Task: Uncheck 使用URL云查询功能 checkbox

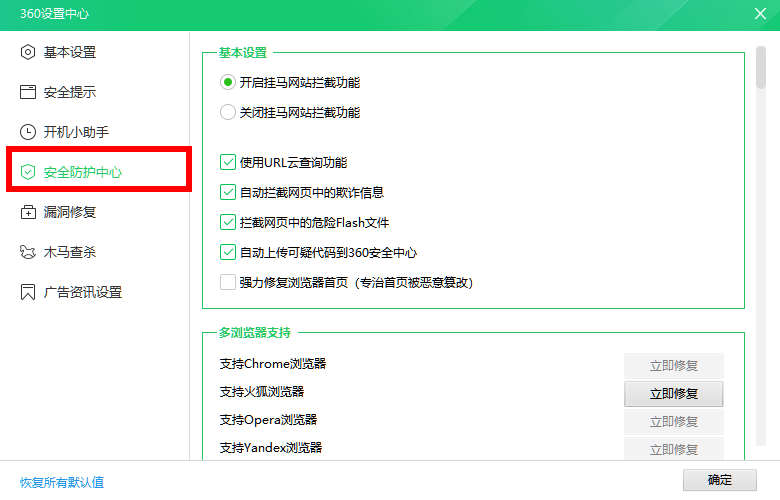Action: (x=228, y=162)
